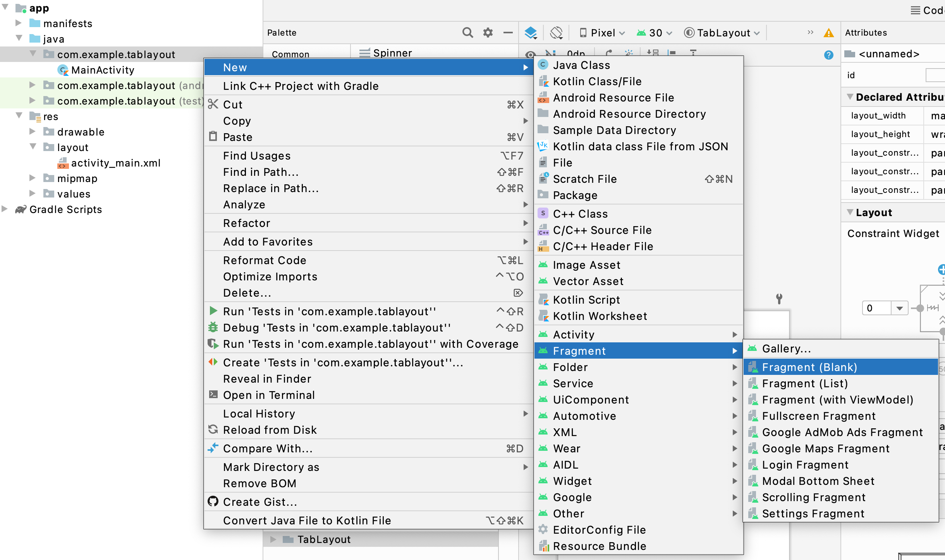This screenshot has width=945, height=560.
Task: Open the TabLayout theme dropdown
Action: (722, 33)
